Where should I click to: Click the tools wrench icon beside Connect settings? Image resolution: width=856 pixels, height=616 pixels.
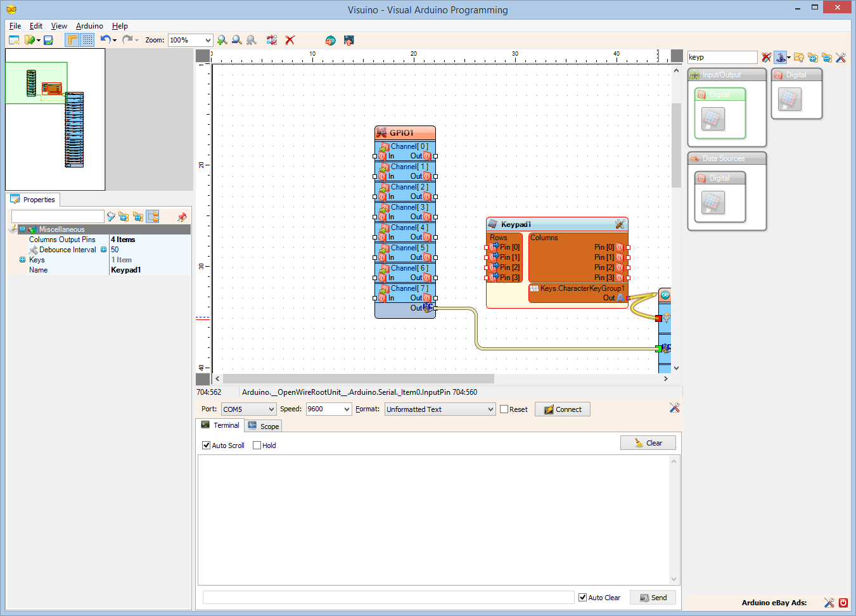pos(674,409)
